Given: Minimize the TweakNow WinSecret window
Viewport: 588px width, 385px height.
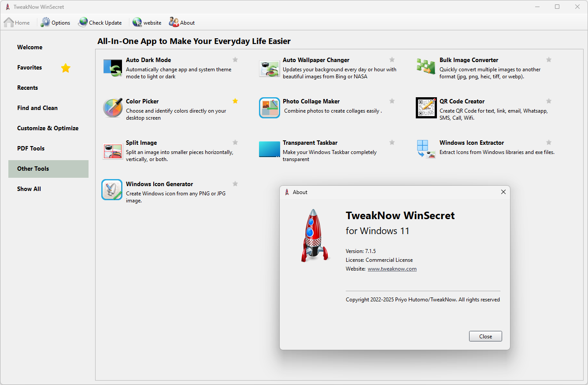Looking at the screenshot, I should pos(537,7).
